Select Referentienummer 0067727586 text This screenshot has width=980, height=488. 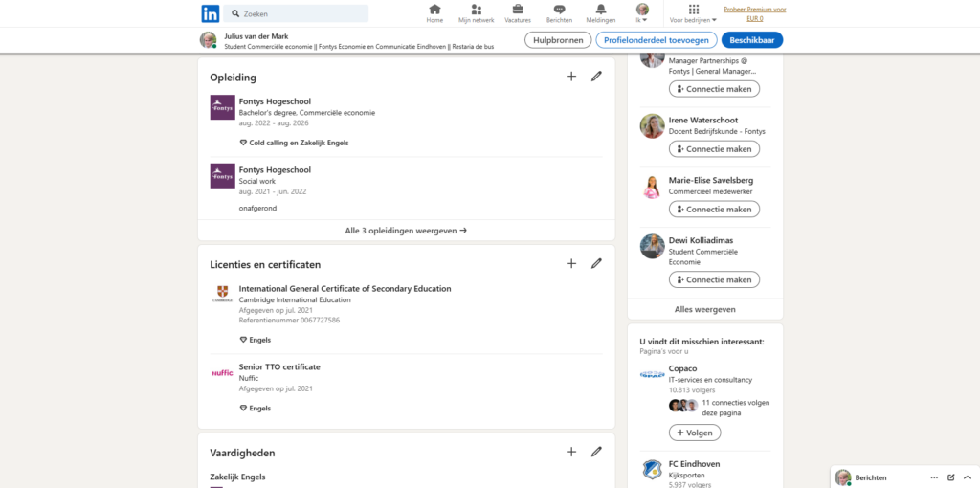289,320
